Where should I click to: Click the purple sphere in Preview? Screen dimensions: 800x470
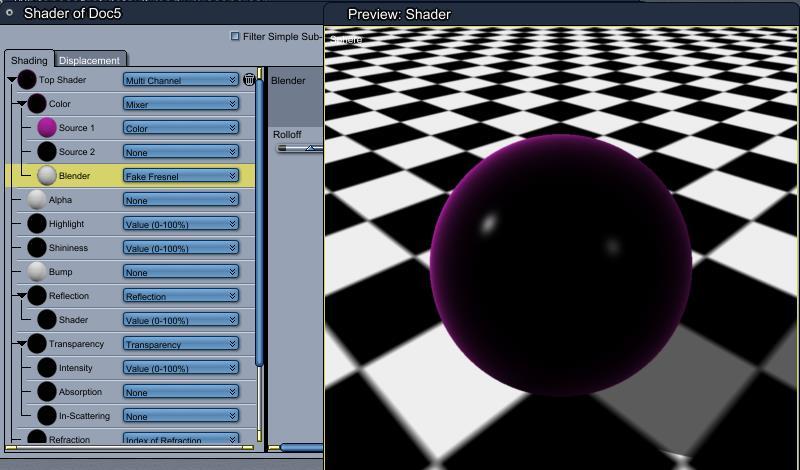click(x=561, y=265)
